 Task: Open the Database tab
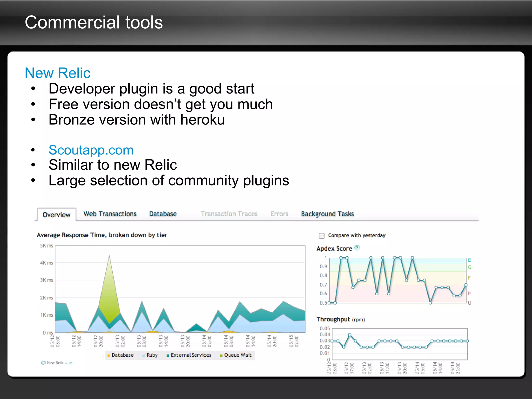click(x=163, y=214)
